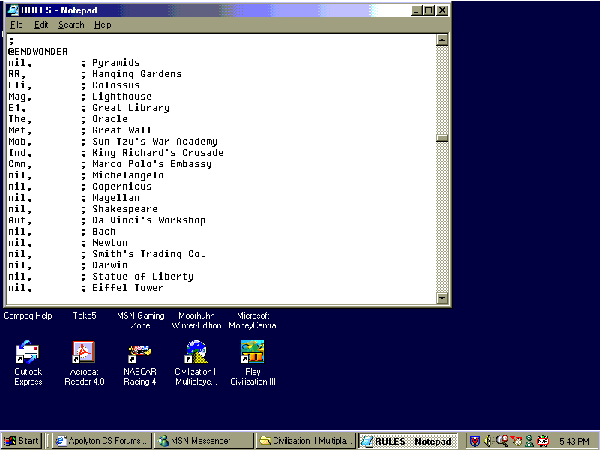This screenshot has height=450, width=600.
Task: Minimize the RULES Notepad window
Action: (417, 10)
